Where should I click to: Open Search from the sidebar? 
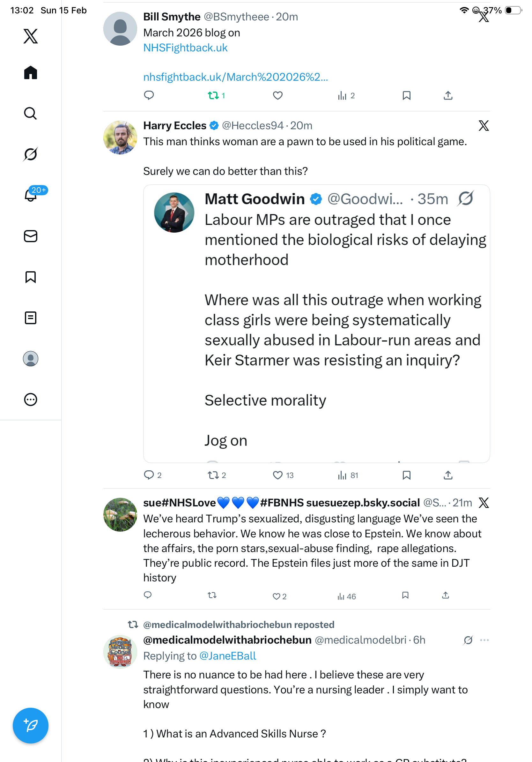click(x=31, y=113)
